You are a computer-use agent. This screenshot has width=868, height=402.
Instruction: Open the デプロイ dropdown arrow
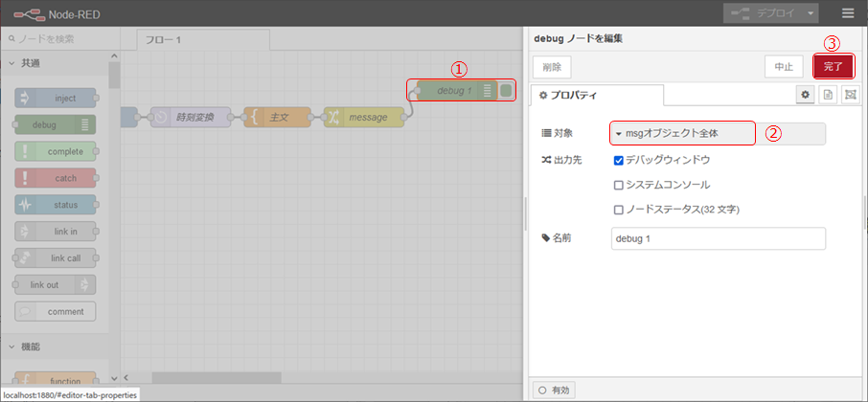point(812,13)
